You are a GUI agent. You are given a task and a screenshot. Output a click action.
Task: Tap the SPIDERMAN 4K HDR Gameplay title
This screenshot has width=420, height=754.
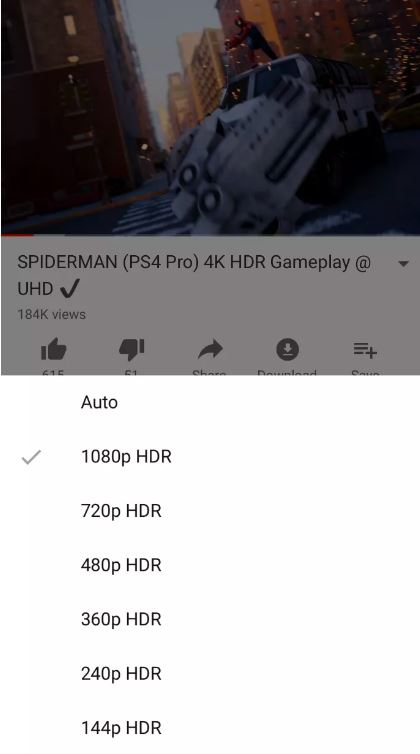point(194,275)
